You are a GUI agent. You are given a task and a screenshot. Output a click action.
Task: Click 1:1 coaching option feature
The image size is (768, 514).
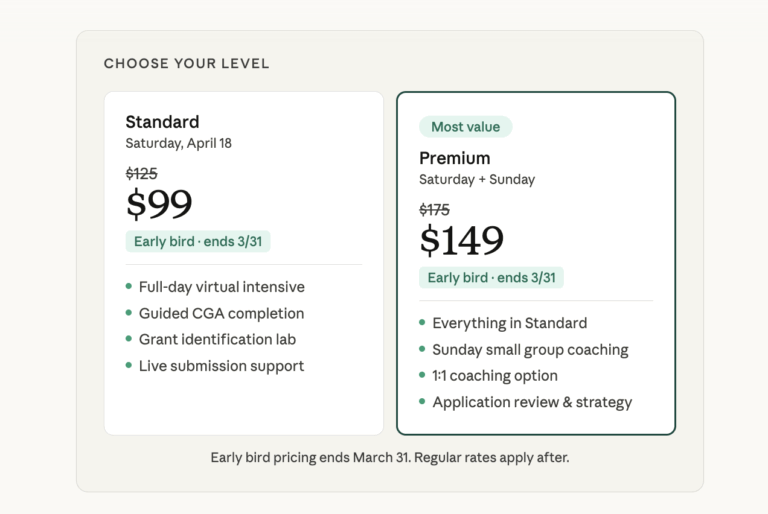[x=495, y=376]
